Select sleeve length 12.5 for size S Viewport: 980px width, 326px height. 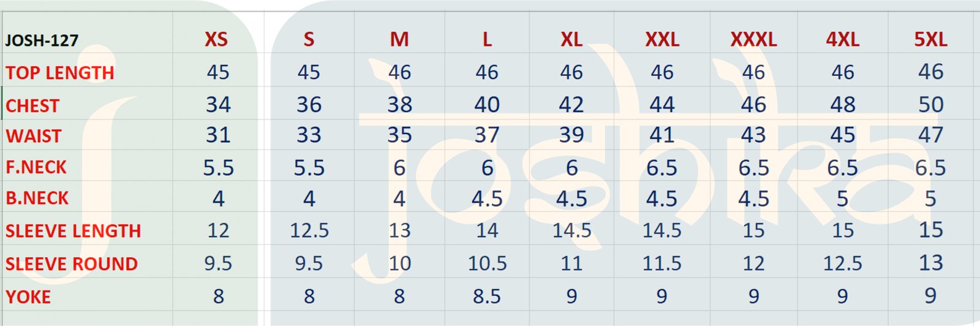click(x=309, y=230)
